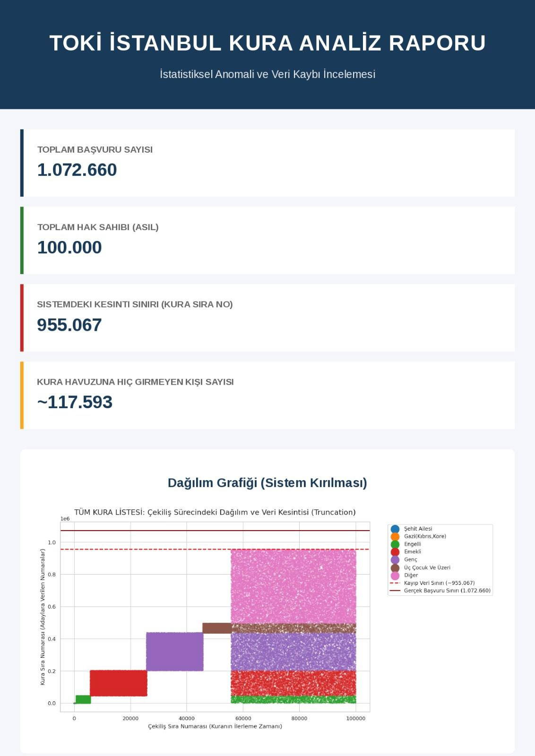The image size is (535, 756).
Task: Click the ~117.593 figure in the yellow card
Action: 75,402
